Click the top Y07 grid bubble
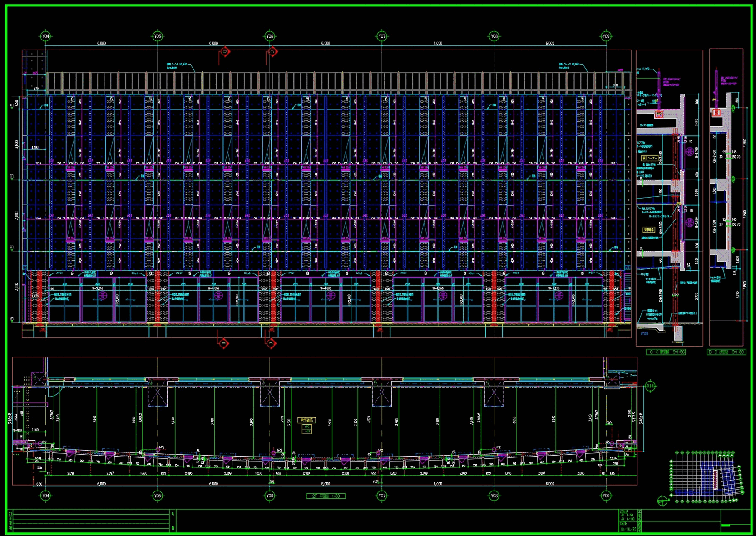756x536 pixels. (382, 36)
